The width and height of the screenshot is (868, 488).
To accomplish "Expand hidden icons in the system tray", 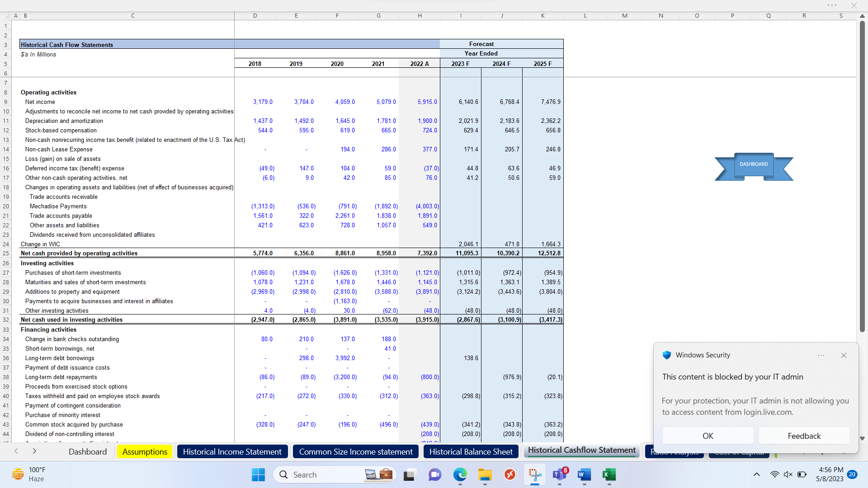I will pyautogui.click(x=756, y=474).
